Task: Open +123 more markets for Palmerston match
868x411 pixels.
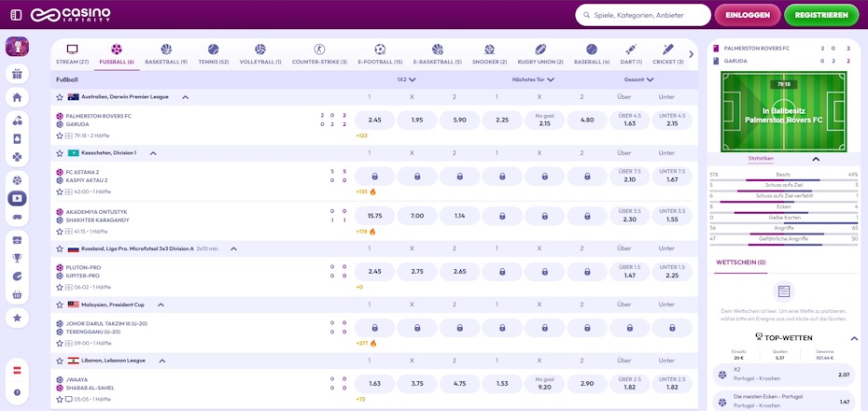Action: coord(362,135)
